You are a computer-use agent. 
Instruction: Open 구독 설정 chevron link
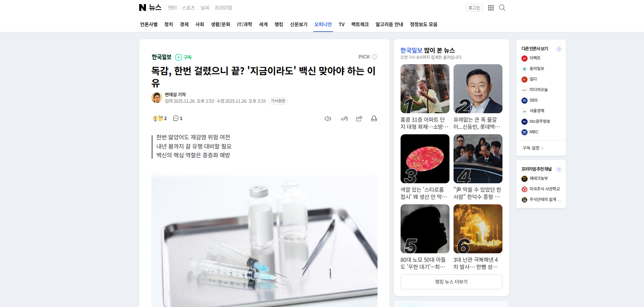[533, 148]
